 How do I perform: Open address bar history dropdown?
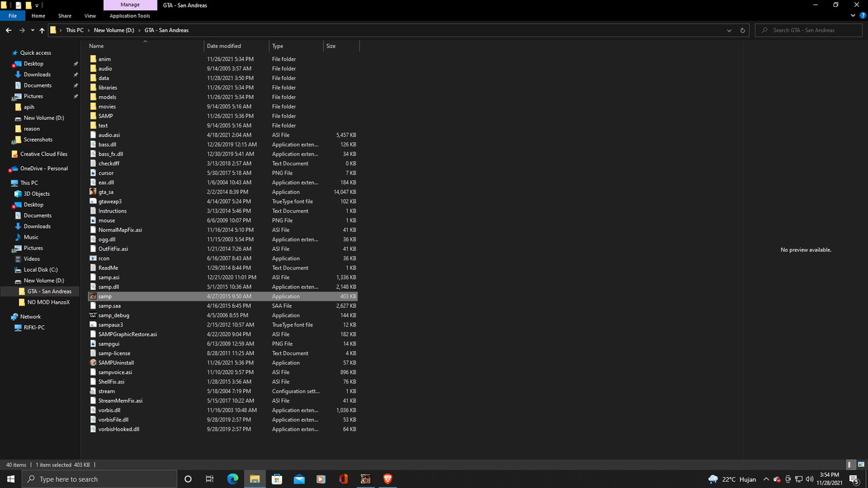tap(729, 30)
